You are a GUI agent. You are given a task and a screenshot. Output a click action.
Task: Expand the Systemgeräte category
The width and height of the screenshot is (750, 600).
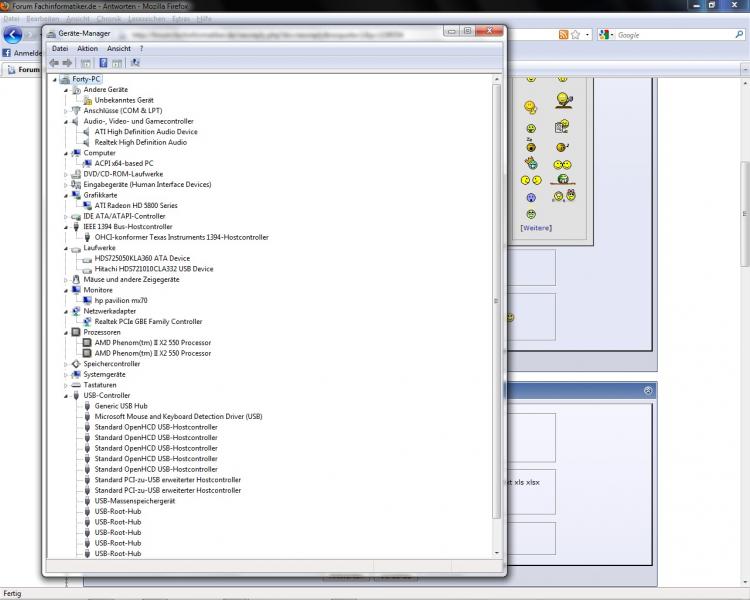(x=66, y=375)
